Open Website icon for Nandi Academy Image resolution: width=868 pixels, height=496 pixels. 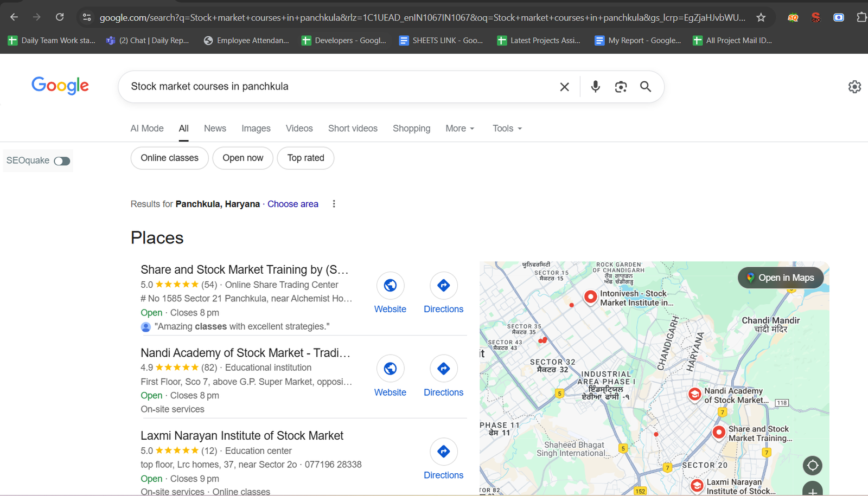coord(390,369)
